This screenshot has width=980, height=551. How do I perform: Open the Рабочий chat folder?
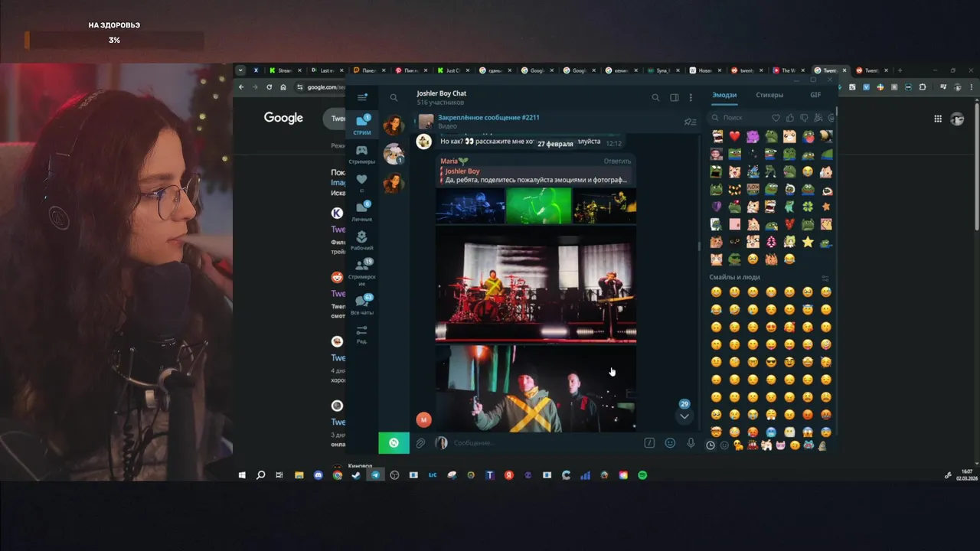coord(362,241)
